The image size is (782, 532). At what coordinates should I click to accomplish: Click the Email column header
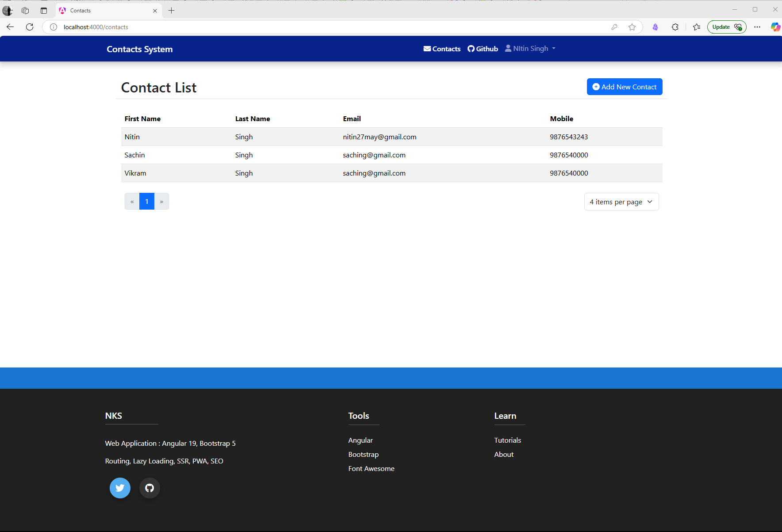point(352,119)
